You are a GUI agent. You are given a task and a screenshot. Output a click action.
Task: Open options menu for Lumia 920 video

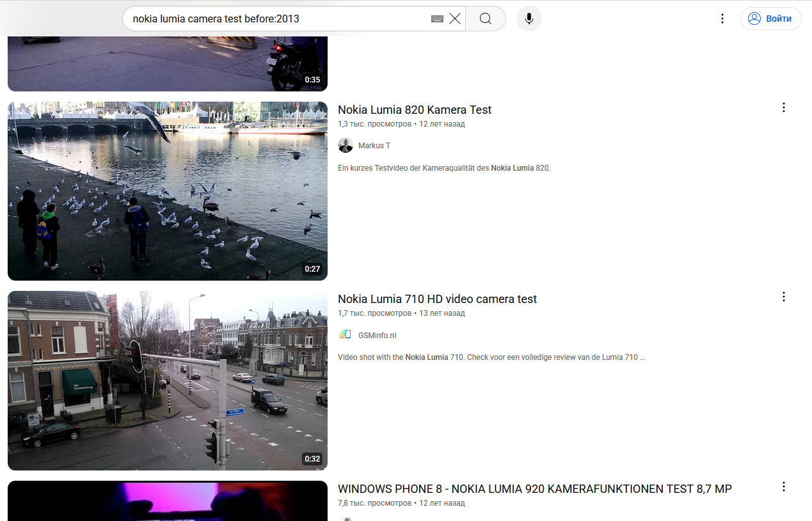click(x=783, y=487)
